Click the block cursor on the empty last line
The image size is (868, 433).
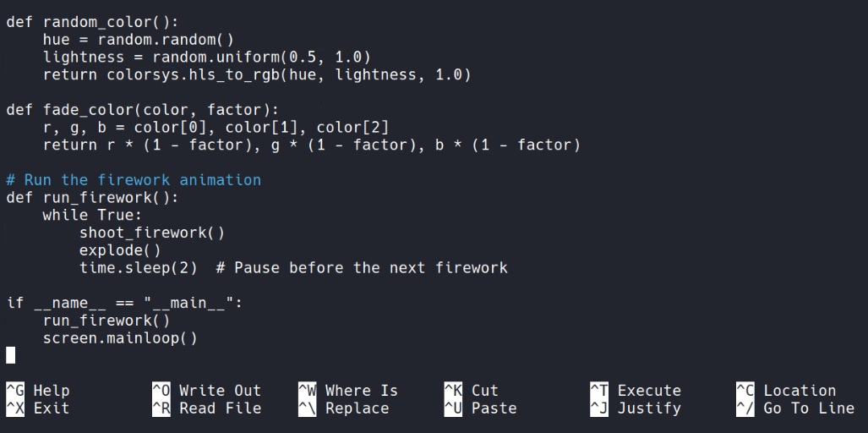pyautogui.click(x=10, y=356)
